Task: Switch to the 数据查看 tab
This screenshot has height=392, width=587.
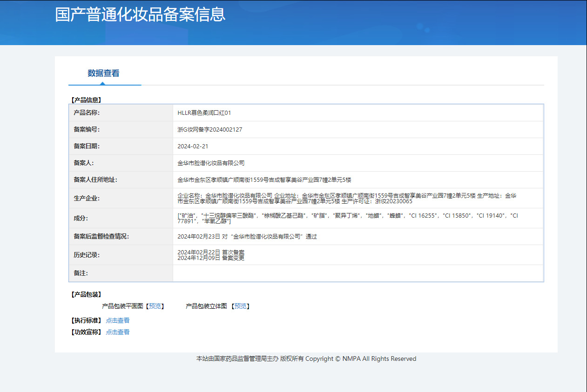Action: point(103,73)
